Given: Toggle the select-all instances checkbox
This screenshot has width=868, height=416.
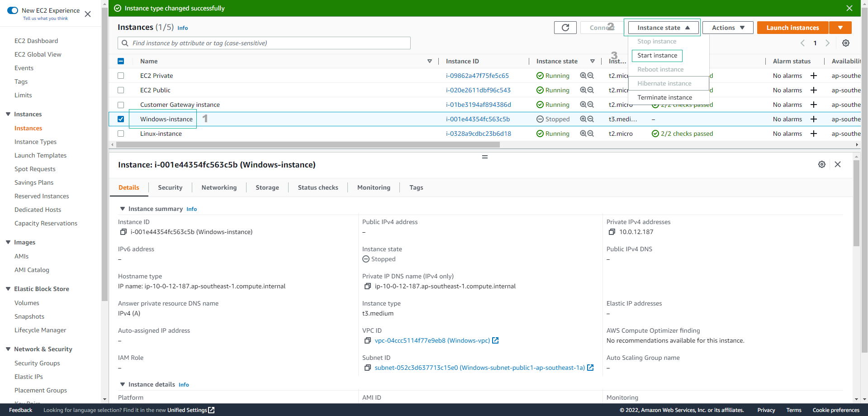Looking at the screenshot, I should click(121, 61).
